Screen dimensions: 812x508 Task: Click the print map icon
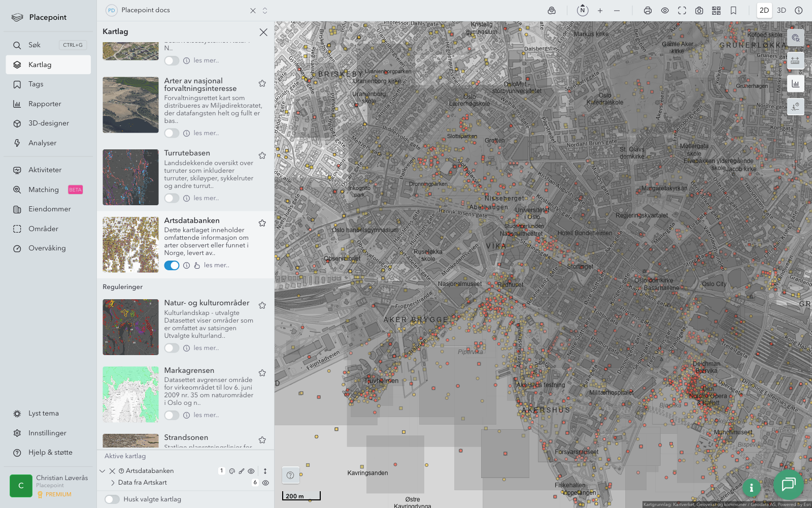(648, 11)
